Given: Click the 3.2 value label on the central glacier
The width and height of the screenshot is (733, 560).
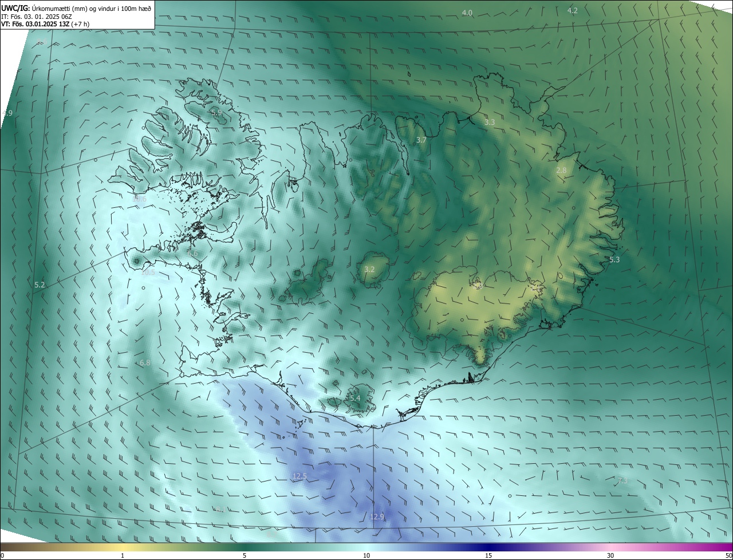Looking at the screenshot, I should coord(369,269).
